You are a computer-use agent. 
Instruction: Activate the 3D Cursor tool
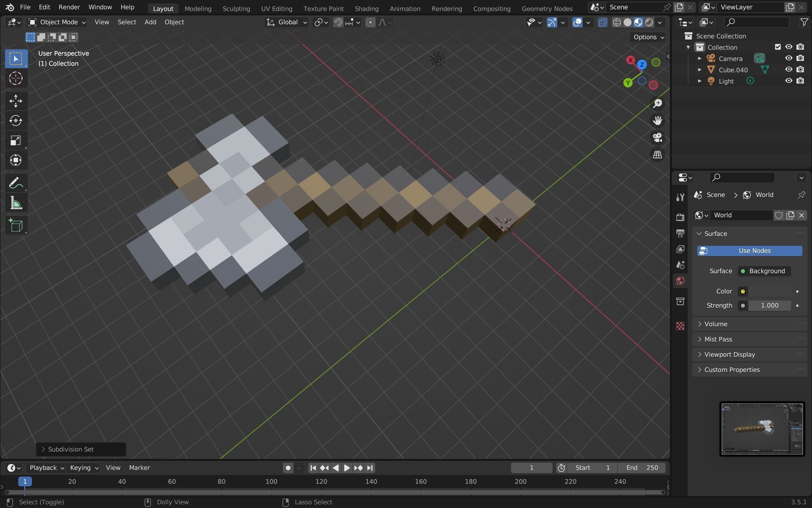16,78
